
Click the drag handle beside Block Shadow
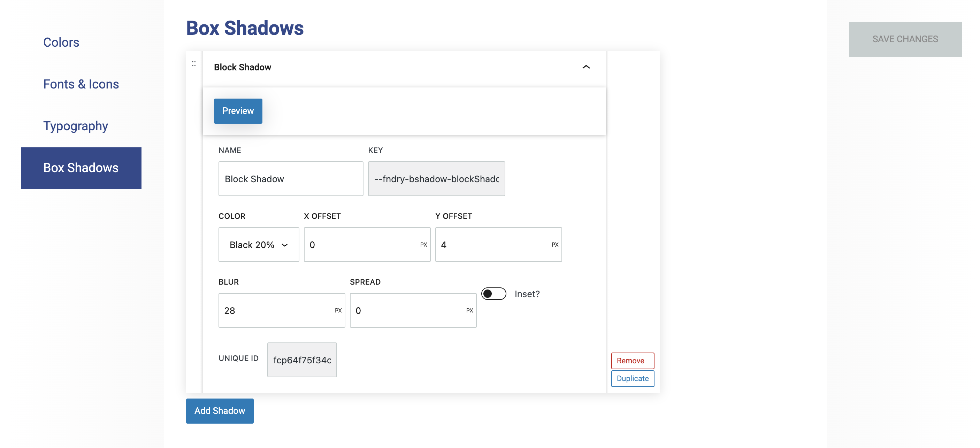coord(194,64)
